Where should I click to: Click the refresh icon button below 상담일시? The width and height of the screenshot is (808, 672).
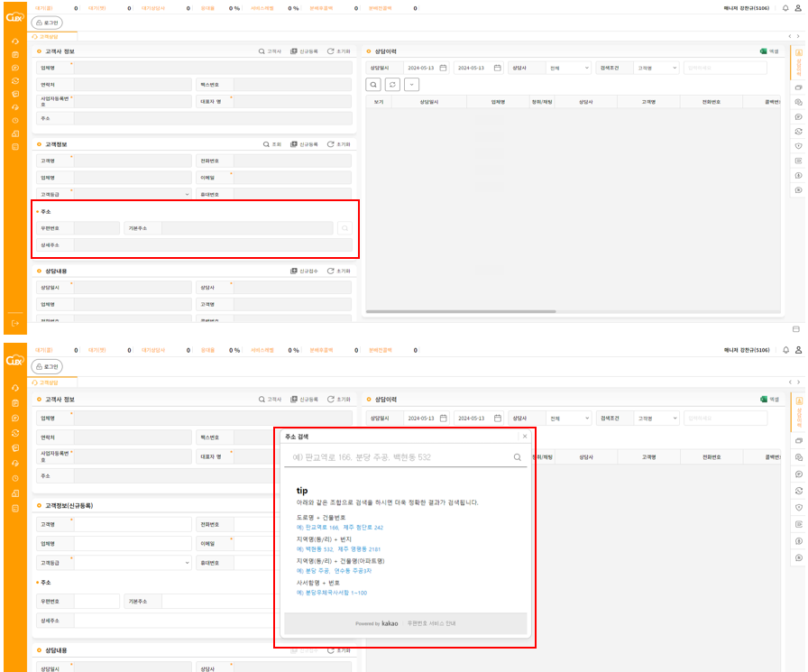click(x=392, y=84)
